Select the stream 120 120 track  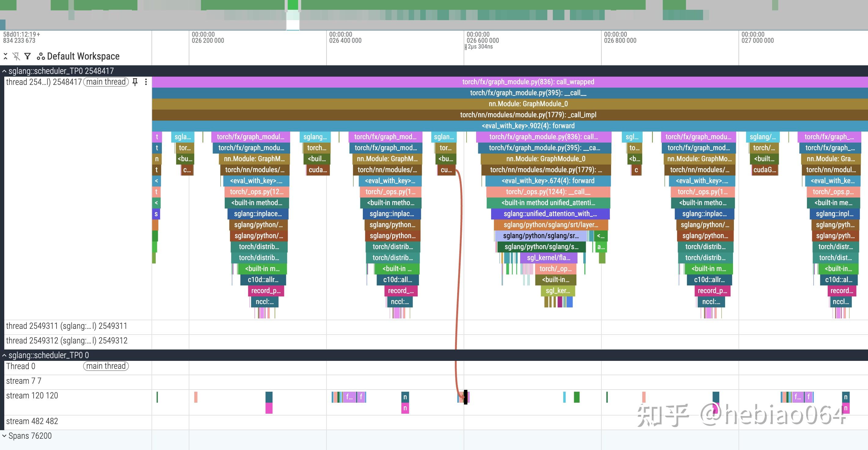tap(32, 396)
